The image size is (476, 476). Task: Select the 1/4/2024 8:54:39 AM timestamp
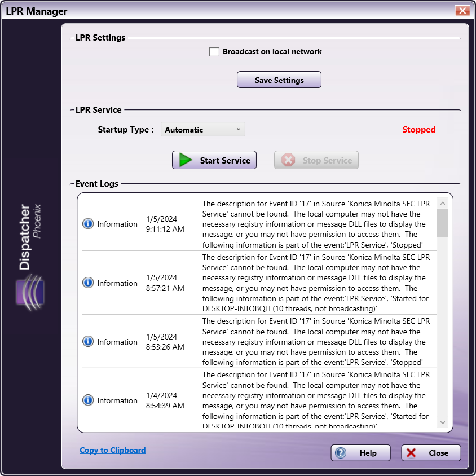click(165, 400)
